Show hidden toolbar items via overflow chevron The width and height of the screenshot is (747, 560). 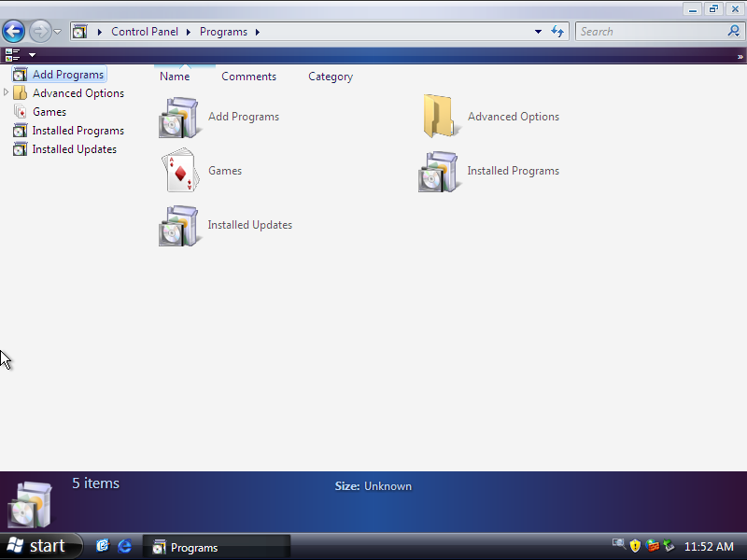(740, 56)
